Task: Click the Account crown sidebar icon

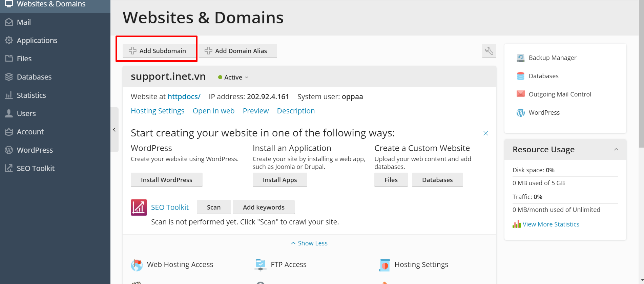Action: point(9,132)
